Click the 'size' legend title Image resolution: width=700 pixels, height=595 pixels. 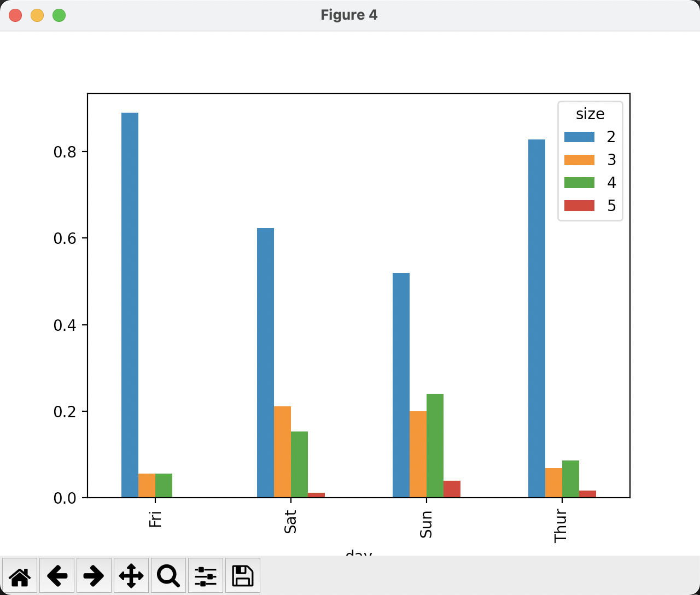(590, 114)
